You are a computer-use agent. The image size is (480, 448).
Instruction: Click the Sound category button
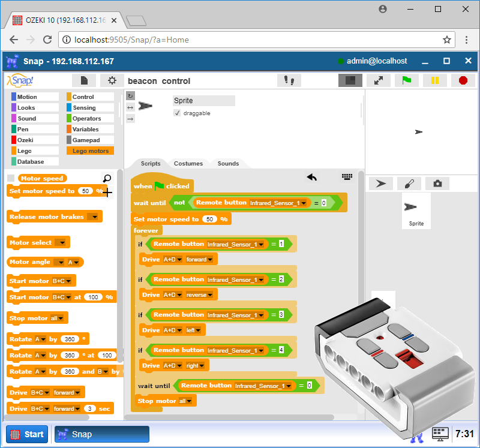point(35,118)
